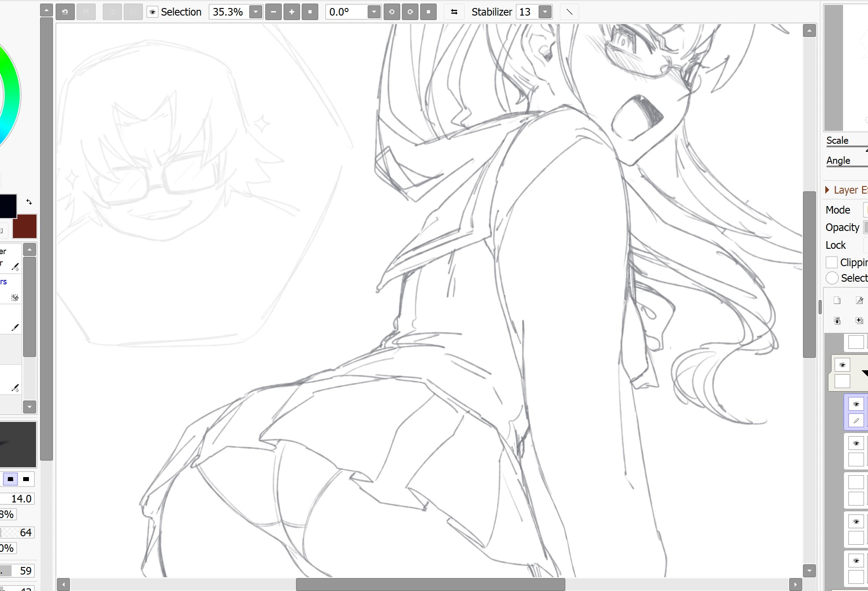Rotate the canvas view counterclockwise
The image size is (868, 591).
click(392, 12)
